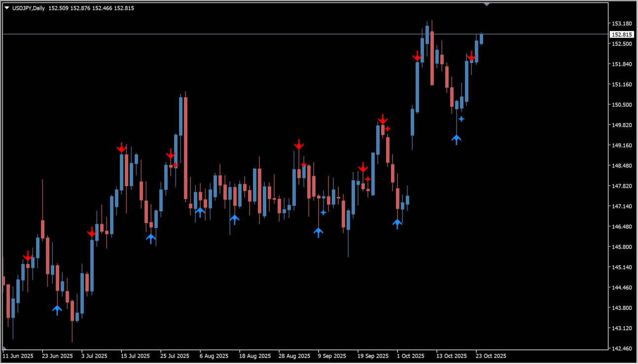638x364 pixels.
Task: Open the dropdown triangle beside USDJPY,Daily
Action: pos(7,8)
